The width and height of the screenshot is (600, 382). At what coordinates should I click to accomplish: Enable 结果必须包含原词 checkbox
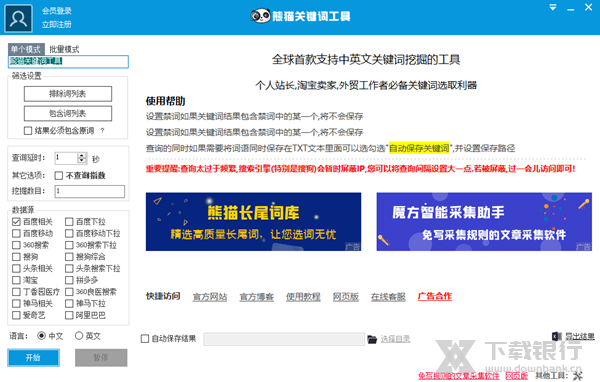click(x=28, y=131)
